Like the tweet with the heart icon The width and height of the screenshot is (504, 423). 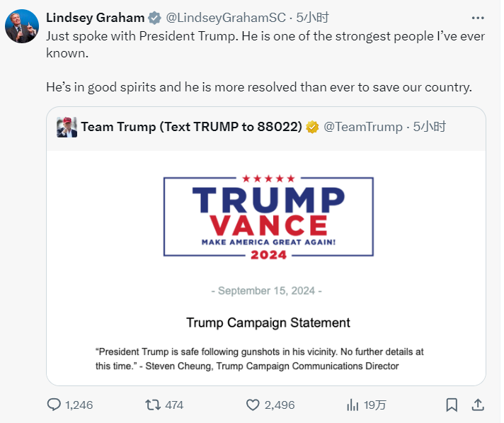coord(253,405)
